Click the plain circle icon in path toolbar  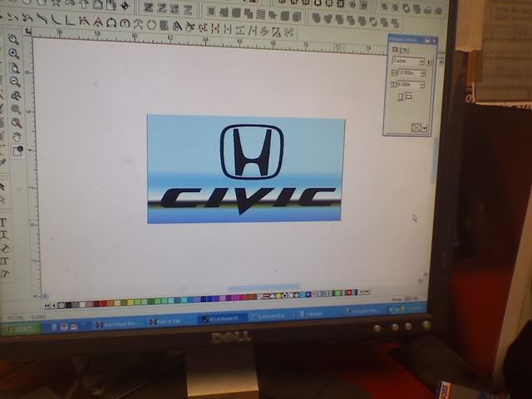point(151,25)
